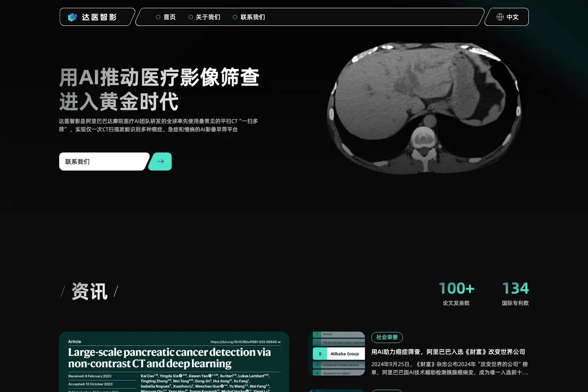Click the abdominal CT scan image
The height and width of the screenshot is (392, 588).
tap(424, 107)
